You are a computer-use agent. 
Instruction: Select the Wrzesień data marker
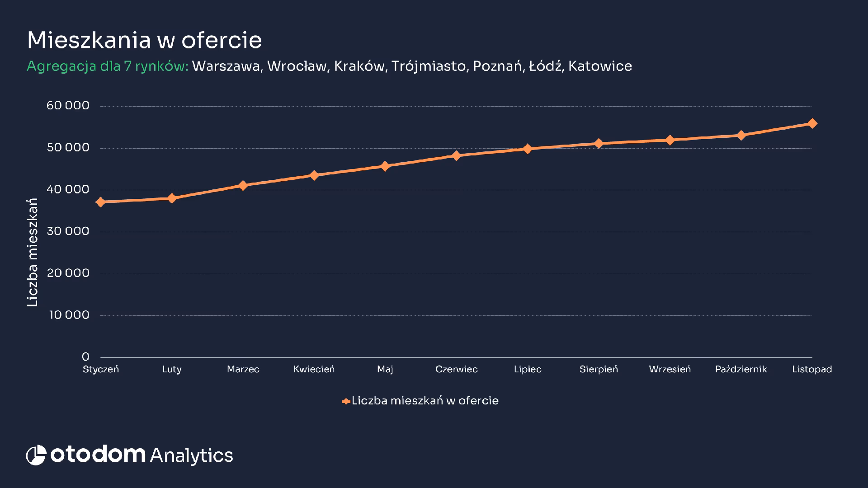point(670,140)
